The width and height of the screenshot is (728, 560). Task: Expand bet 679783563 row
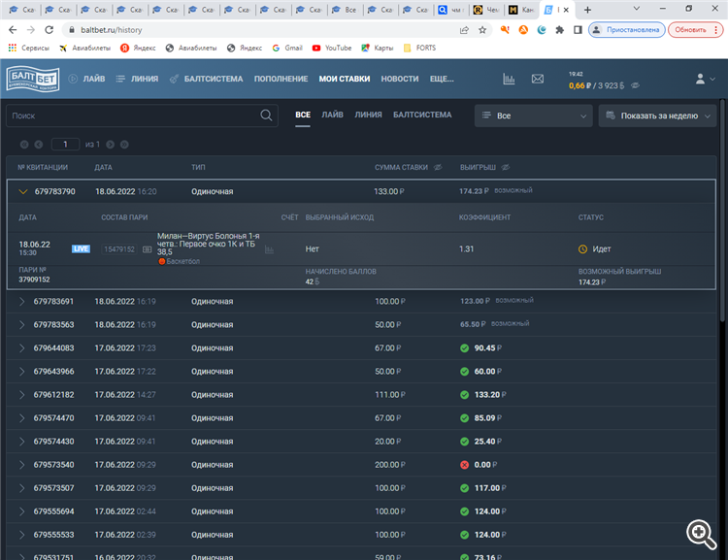pyautogui.click(x=21, y=324)
